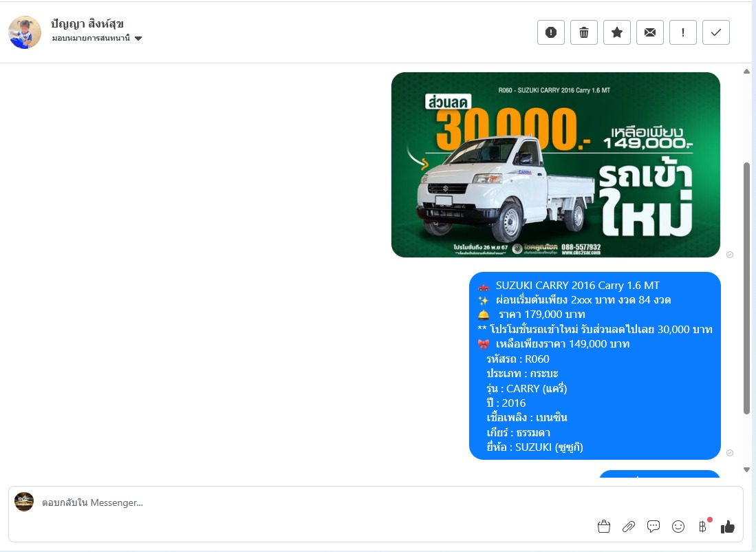Click message line 'รหัสรถ : R060'
756x552 pixels.
518,359
